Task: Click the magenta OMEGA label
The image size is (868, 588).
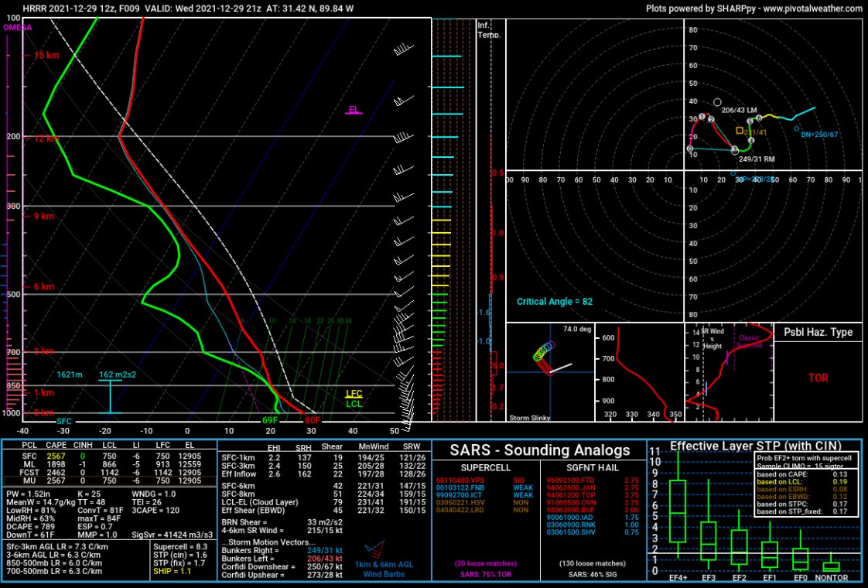Action: (18, 27)
